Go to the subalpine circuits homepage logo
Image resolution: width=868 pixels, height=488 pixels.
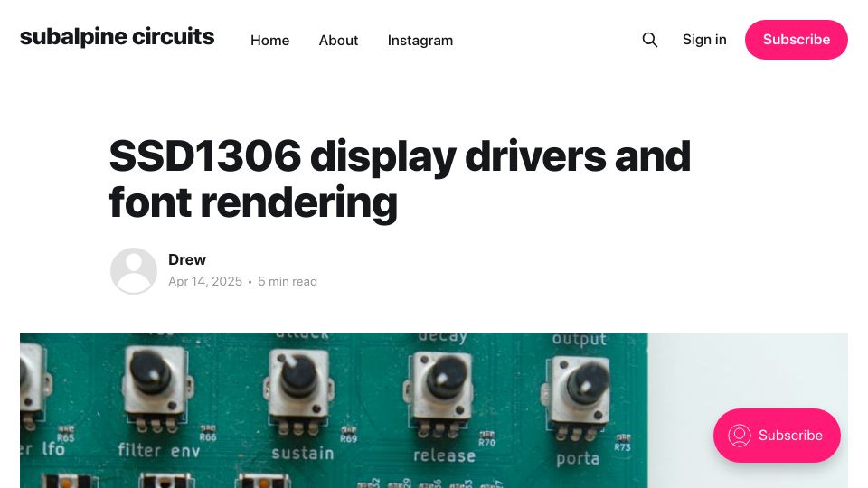117,37
